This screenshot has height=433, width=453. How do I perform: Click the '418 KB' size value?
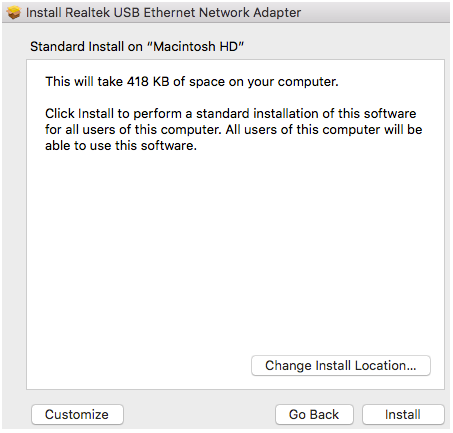[x=148, y=82]
